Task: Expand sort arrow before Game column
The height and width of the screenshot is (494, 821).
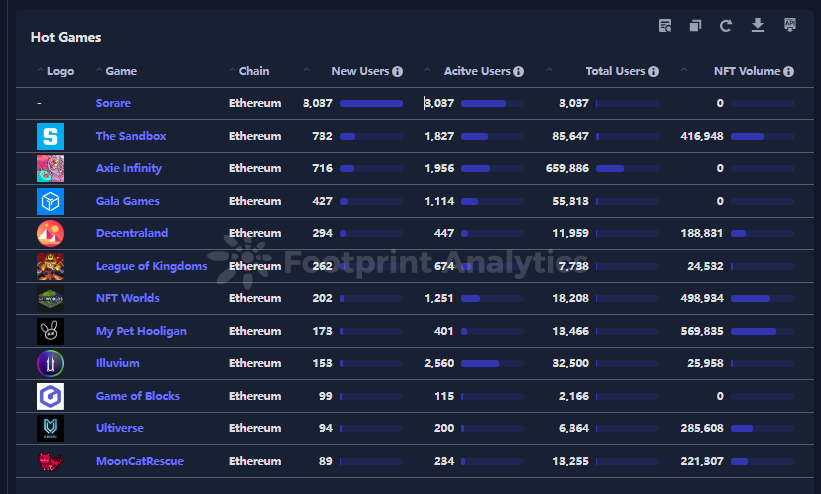Action: click(x=99, y=71)
